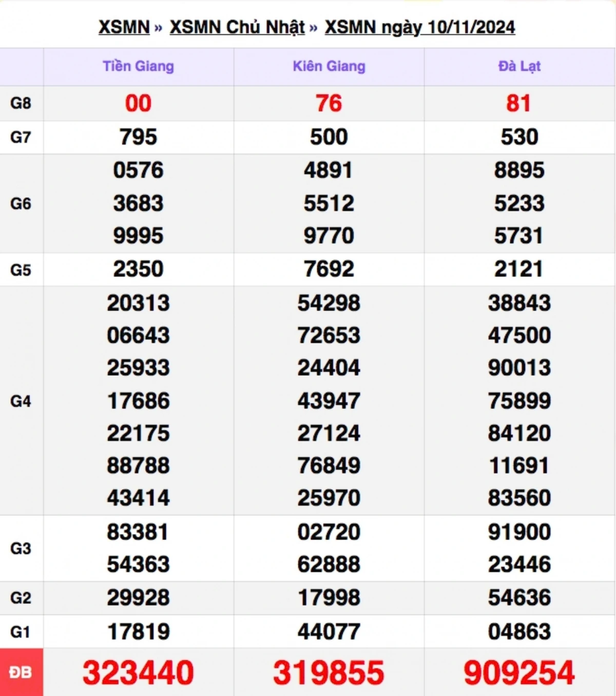Click special prize 319855
Viewport: 616px width, 696px height.
(329, 672)
